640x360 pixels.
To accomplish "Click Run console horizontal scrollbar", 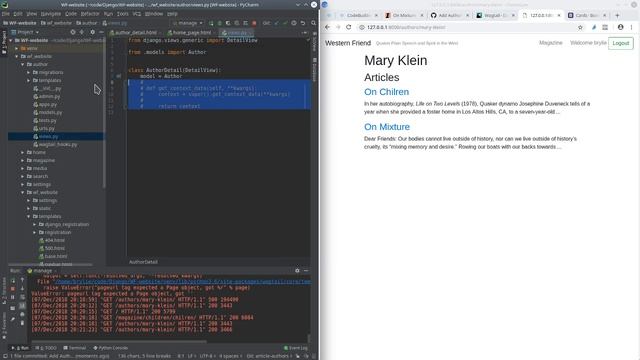I will (119, 342).
